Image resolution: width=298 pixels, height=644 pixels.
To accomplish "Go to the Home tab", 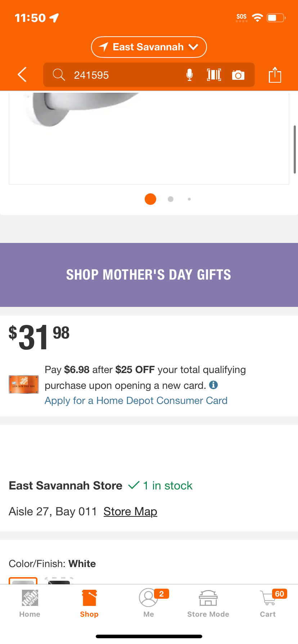I will click(30, 603).
